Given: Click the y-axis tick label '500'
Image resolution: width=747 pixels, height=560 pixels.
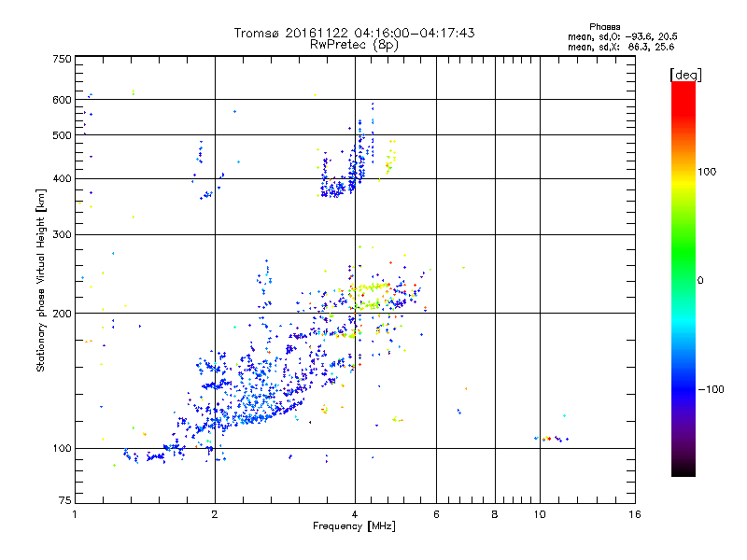Looking at the screenshot, I should tap(62, 135).
